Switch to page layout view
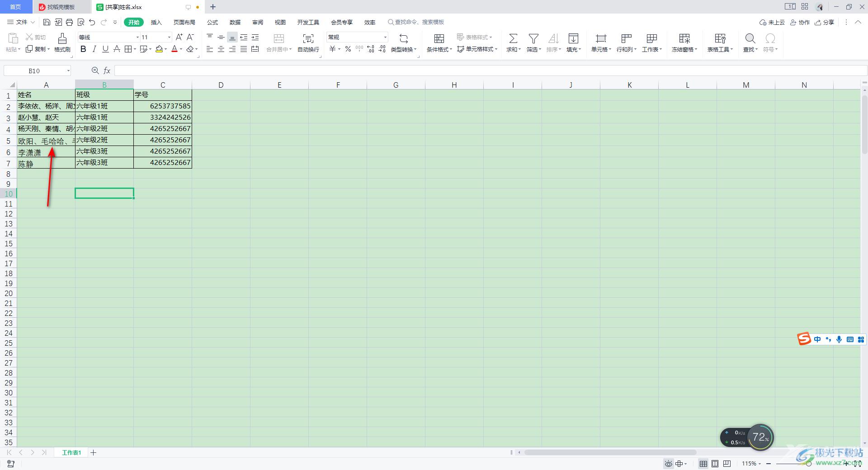Screen dimensions: 868x470 (715, 464)
